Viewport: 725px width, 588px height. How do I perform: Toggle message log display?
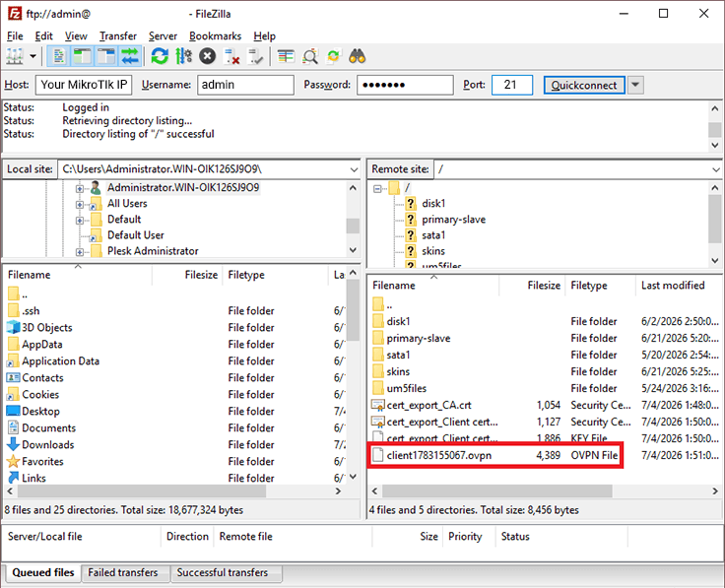58,57
